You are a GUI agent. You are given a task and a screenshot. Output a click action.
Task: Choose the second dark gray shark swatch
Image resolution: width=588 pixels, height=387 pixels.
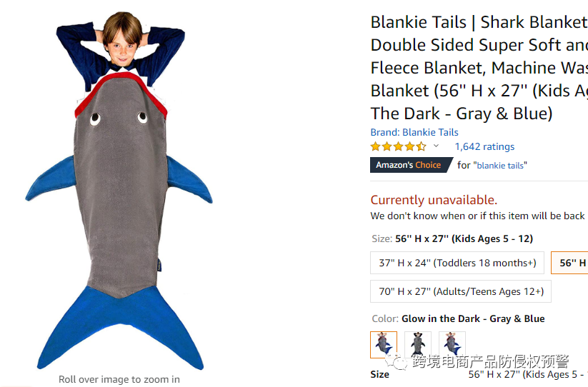[418, 344]
